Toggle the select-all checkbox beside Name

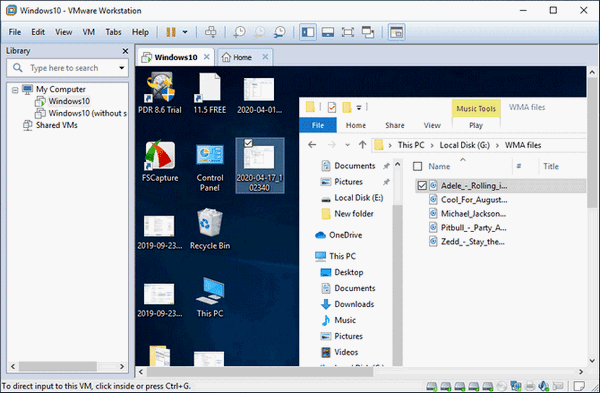417,166
